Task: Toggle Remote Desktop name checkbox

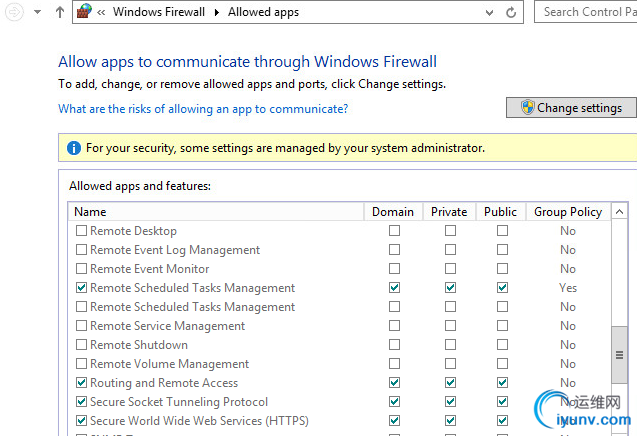Action: [81, 231]
